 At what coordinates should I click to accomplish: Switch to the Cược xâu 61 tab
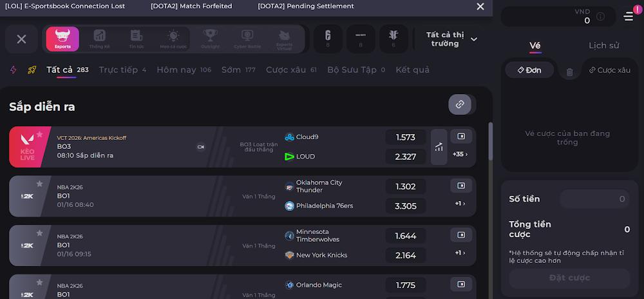click(291, 70)
